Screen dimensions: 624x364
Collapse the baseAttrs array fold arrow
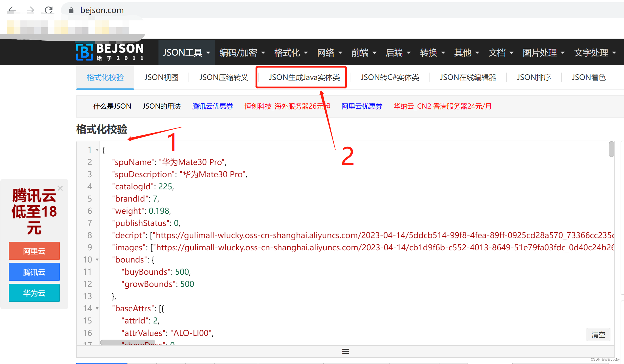coord(97,308)
